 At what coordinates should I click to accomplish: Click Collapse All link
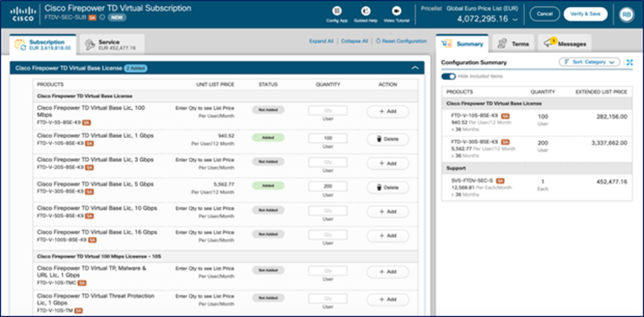(x=354, y=41)
